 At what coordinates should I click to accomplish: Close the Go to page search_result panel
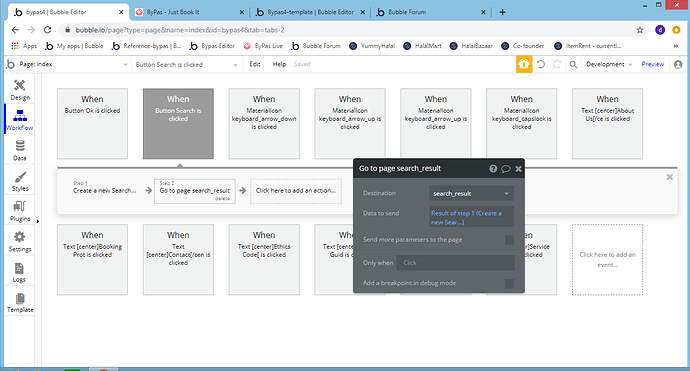click(x=518, y=169)
